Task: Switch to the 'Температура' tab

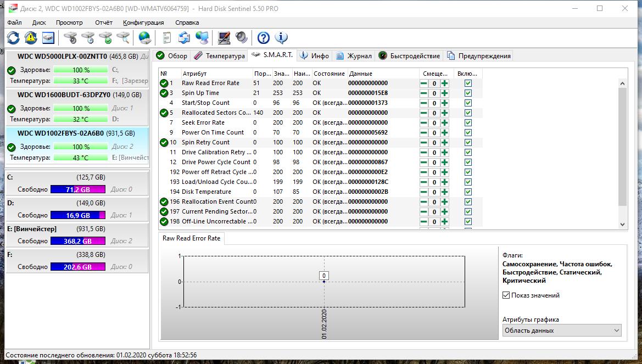Action: [x=220, y=56]
